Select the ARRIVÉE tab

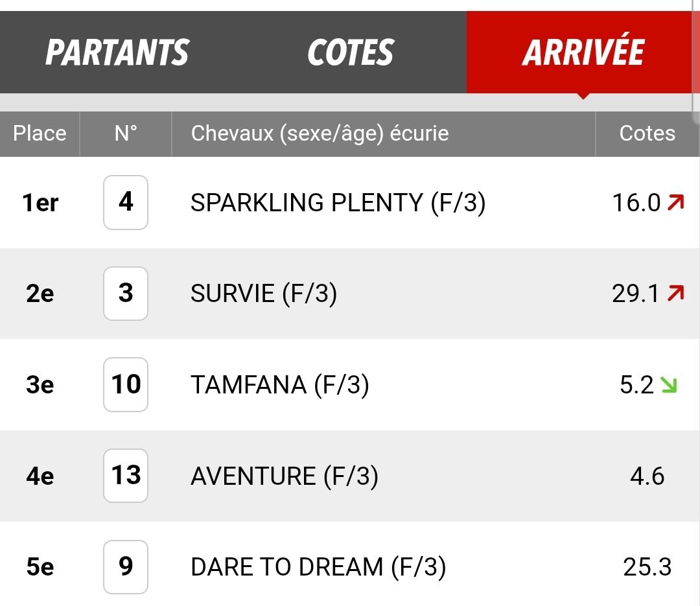click(583, 52)
